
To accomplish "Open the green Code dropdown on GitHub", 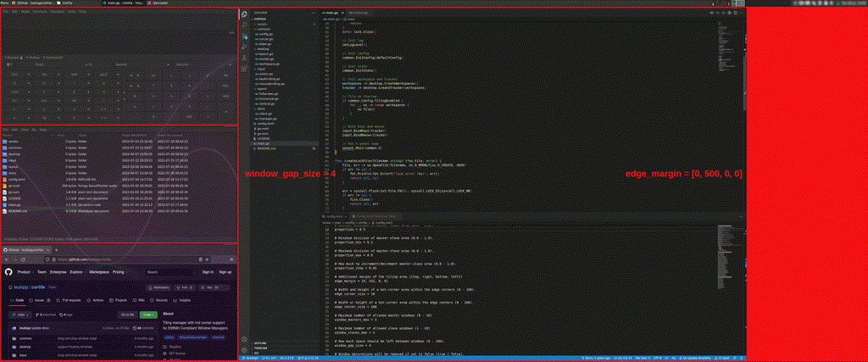I will tap(148, 315).
